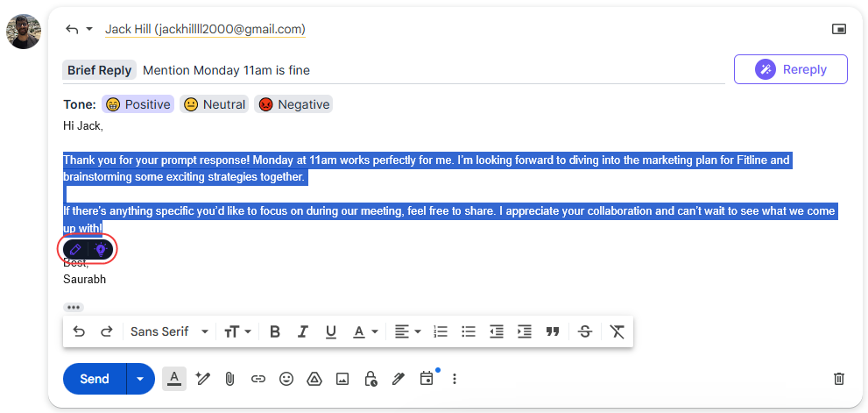Image resolution: width=868 pixels, height=413 pixels.
Task: Insert a file from Google Drive
Action: 314,379
